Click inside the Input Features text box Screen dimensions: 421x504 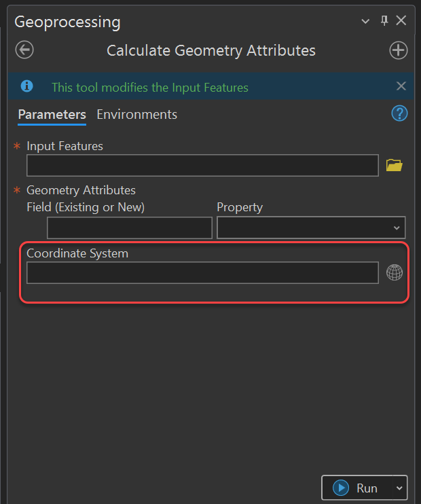(x=202, y=165)
